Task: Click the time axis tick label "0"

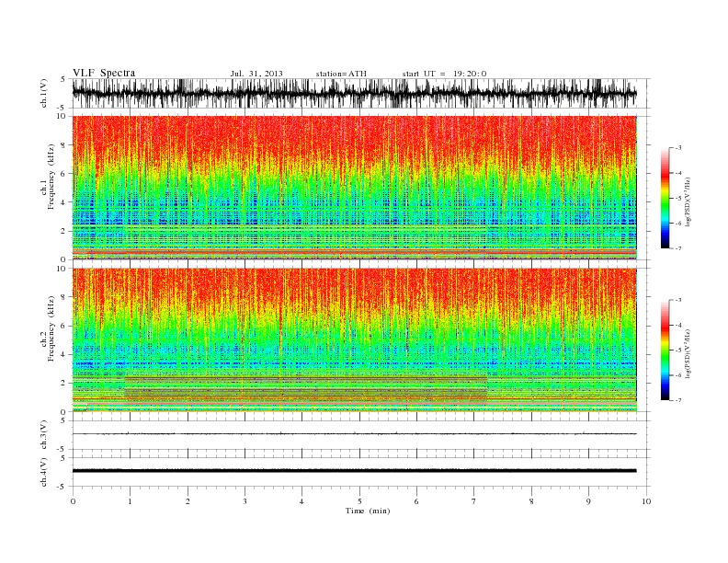Action: [x=73, y=501]
